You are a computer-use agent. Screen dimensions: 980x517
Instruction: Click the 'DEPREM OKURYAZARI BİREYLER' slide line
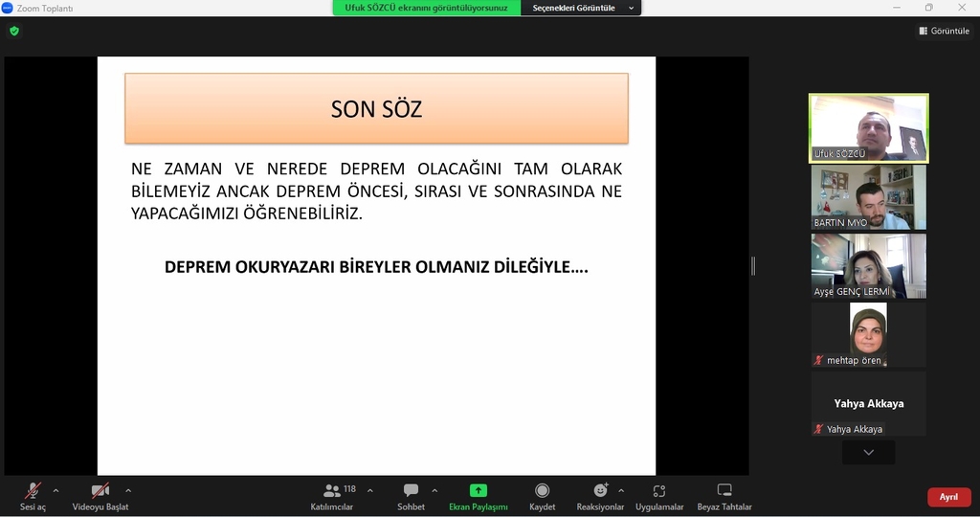coord(376,267)
